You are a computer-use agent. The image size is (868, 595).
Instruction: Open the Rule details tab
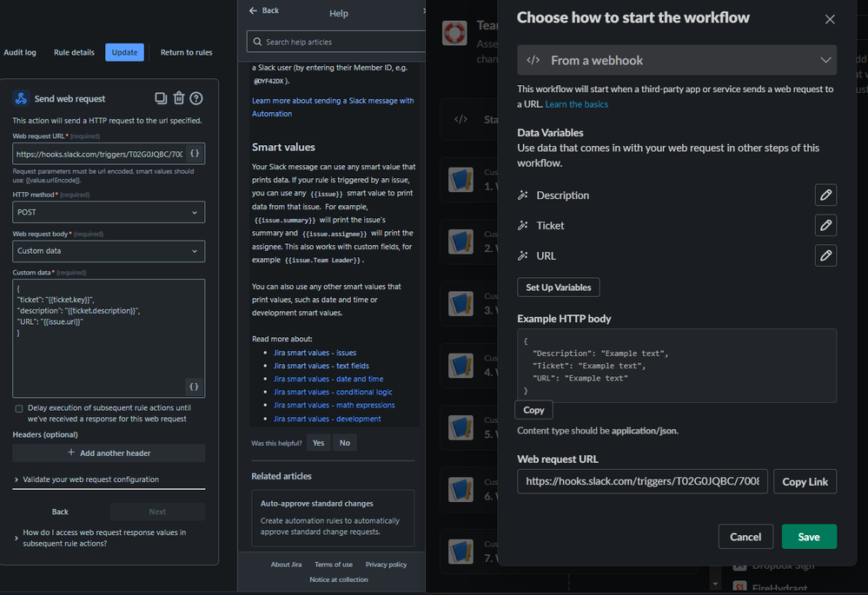pyautogui.click(x=74, y=52)
